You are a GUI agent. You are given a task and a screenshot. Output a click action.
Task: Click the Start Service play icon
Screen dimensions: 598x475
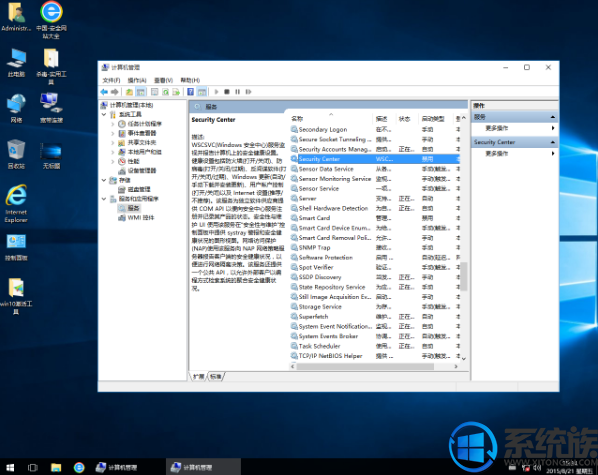pyautogui.click(x=216, y=92)
